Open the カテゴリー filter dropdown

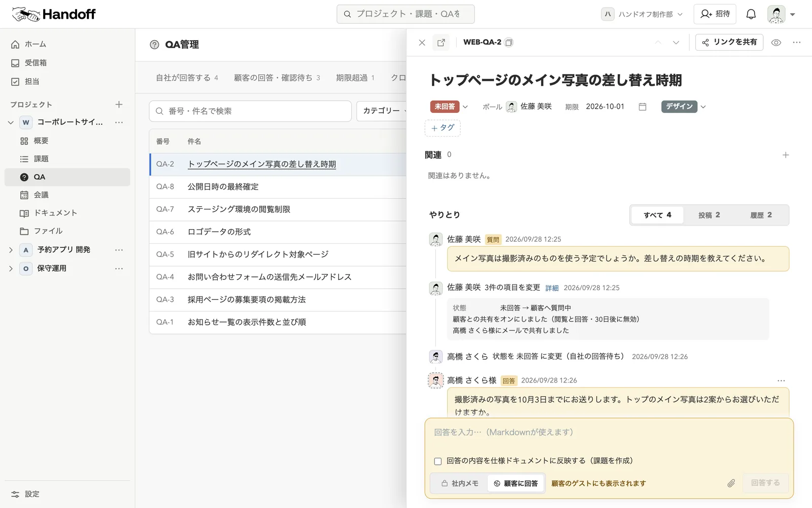382,111
